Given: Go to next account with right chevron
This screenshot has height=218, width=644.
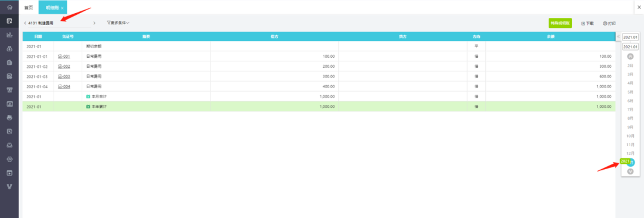Looking at the screenshot, I should point(94,23).
